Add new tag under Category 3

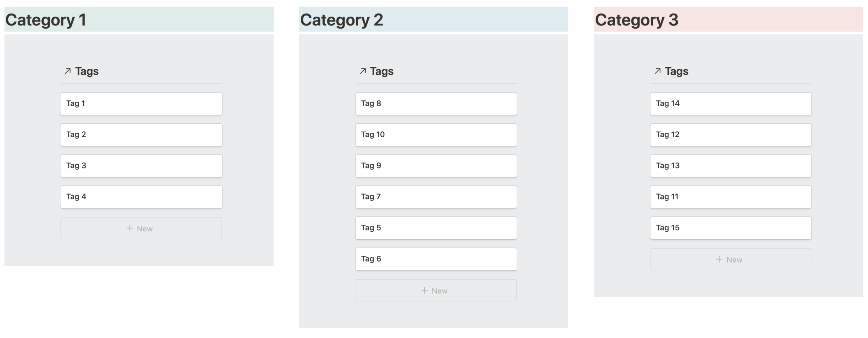click(x=731, y=259)
